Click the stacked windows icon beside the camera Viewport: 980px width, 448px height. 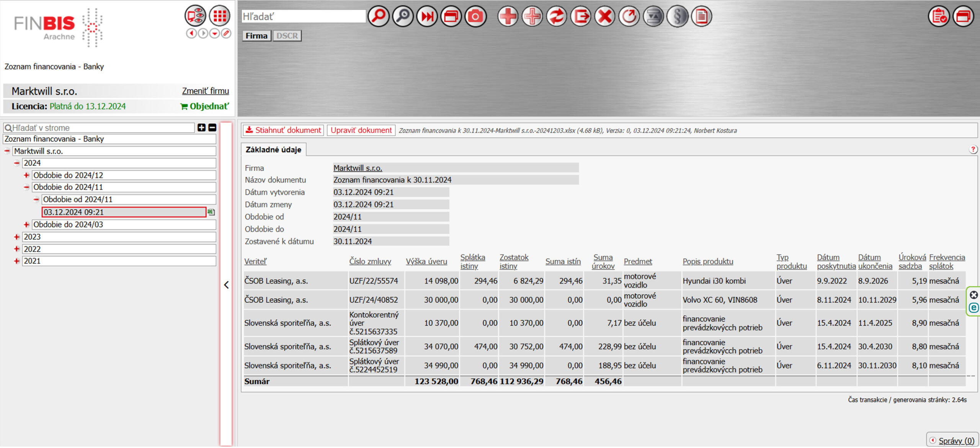click(451, 16)
